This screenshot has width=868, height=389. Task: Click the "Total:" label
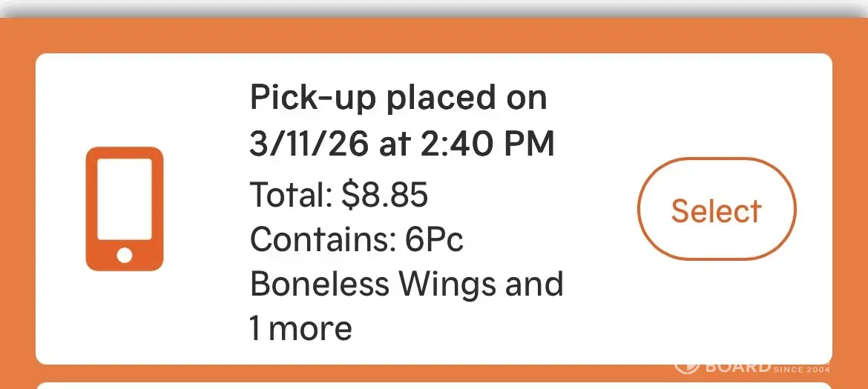(x=291, y=196)
